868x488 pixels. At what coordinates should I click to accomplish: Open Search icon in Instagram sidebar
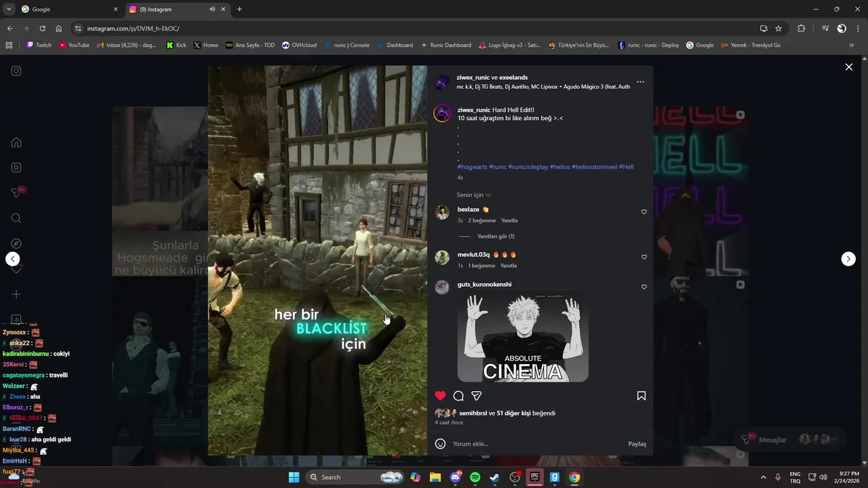point(16,218)
